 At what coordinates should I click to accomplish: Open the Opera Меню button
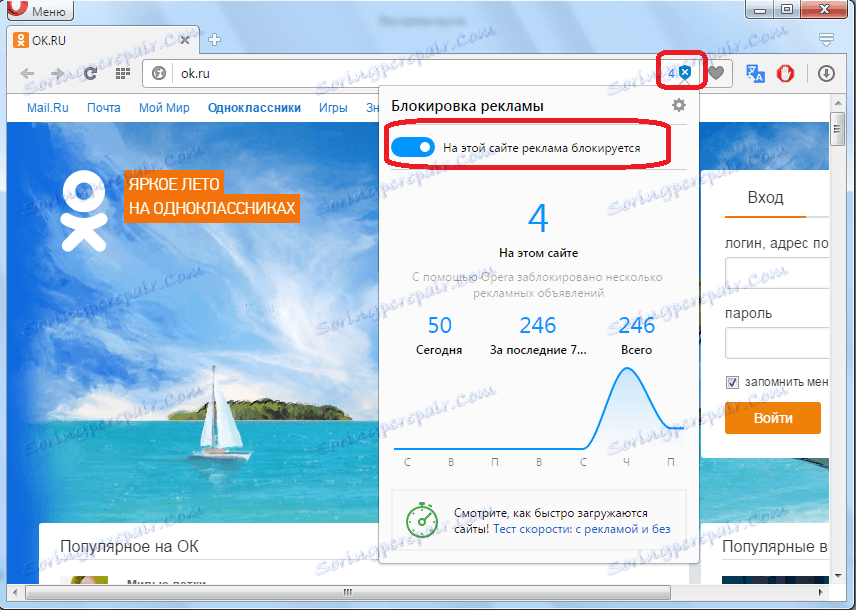tap(40, 10)
